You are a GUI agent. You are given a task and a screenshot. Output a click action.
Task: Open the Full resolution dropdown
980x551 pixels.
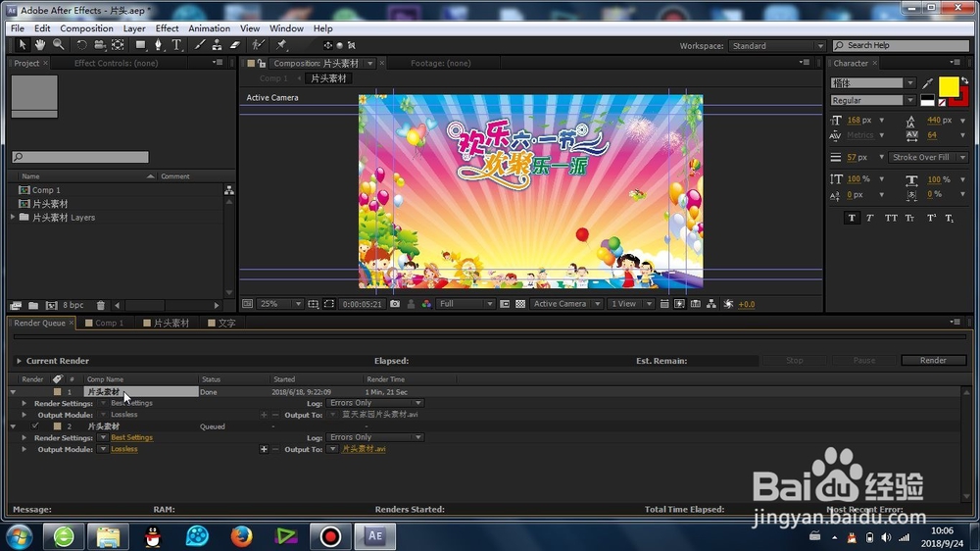pyautogui.click(x=465, y=304)
